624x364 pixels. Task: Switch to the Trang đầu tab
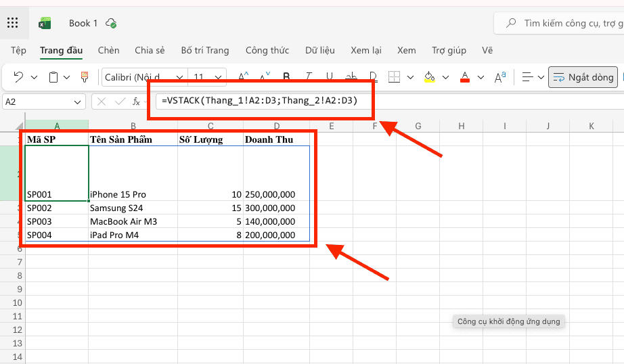tap(62, 50)
